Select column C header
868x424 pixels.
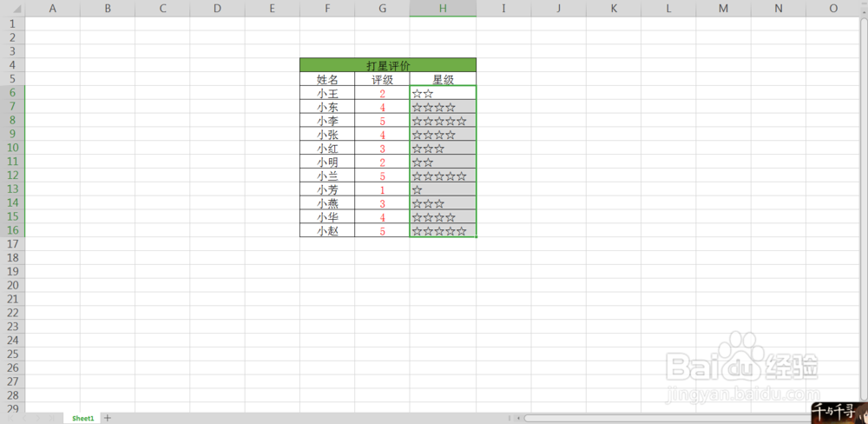click(162, 9)
